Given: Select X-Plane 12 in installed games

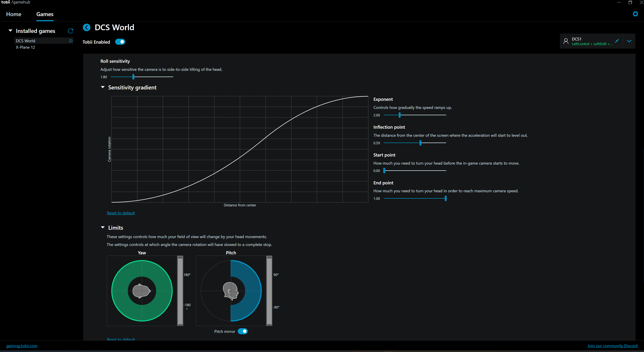Looking at the screenshot, I should [25, 47].
